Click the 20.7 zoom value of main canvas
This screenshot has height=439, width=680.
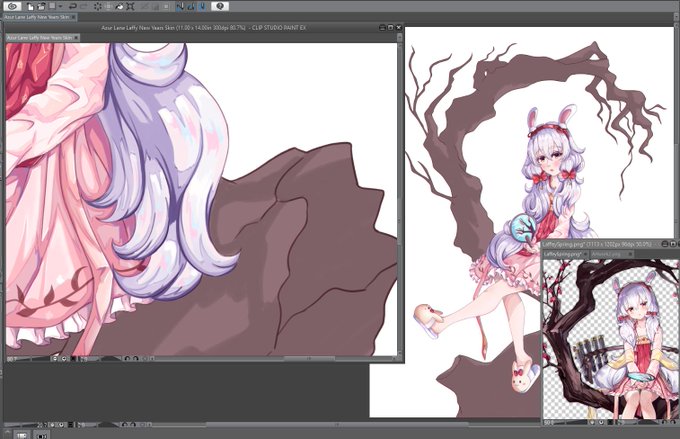[42, 425]
